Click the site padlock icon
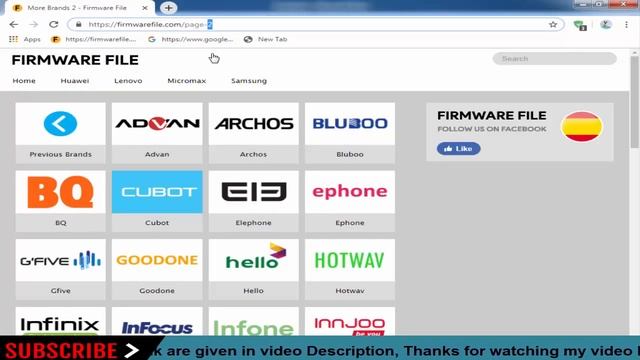 tap(78, 24)
